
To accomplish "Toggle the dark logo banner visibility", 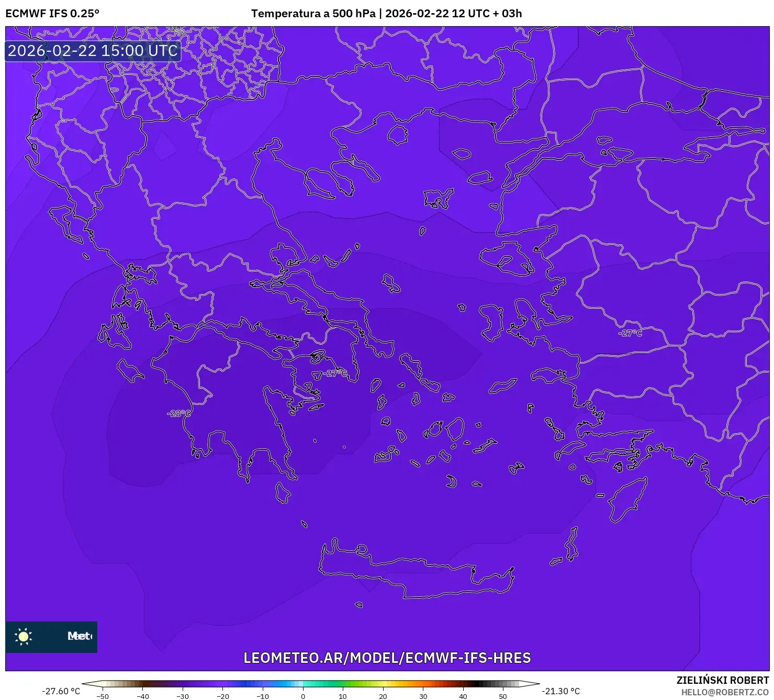I will (51, 636).
